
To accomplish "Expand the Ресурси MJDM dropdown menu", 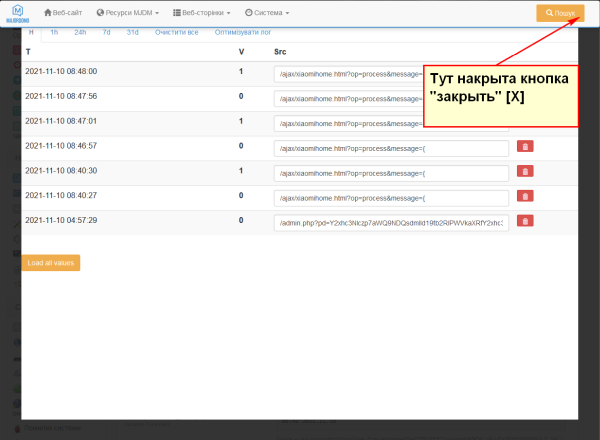I will (127, 13).
